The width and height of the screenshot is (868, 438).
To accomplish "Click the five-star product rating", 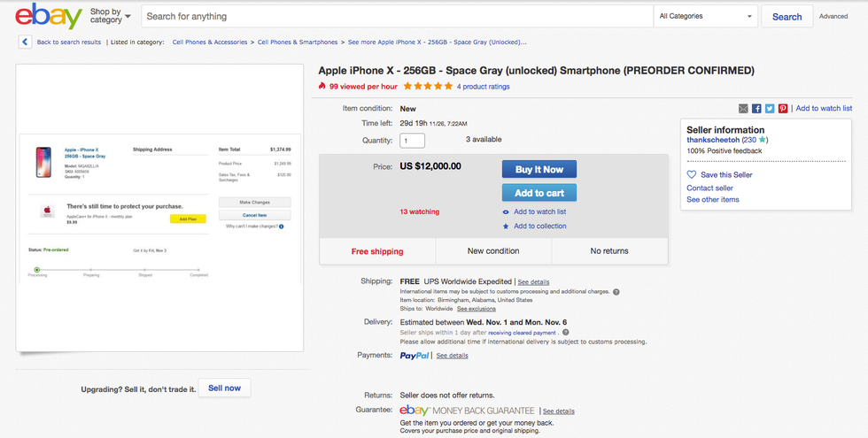I will click(428, 87).
